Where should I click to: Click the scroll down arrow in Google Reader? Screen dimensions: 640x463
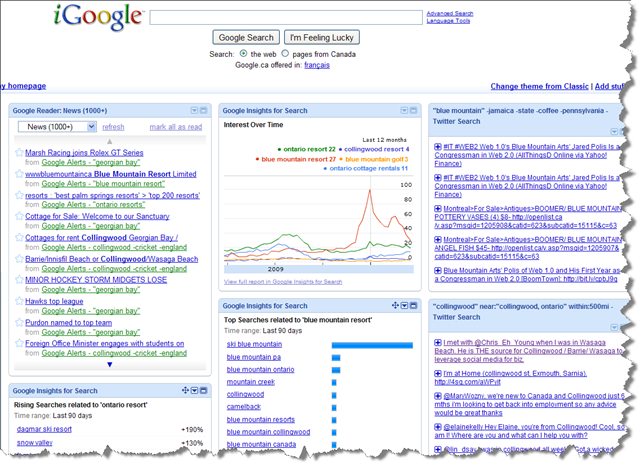pos(110,364)
